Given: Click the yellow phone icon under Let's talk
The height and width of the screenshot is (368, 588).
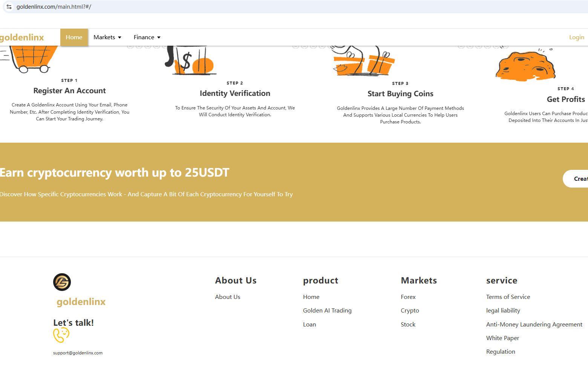Looking at the screenshot, I should pyautogui.click(x=61, y=335).
